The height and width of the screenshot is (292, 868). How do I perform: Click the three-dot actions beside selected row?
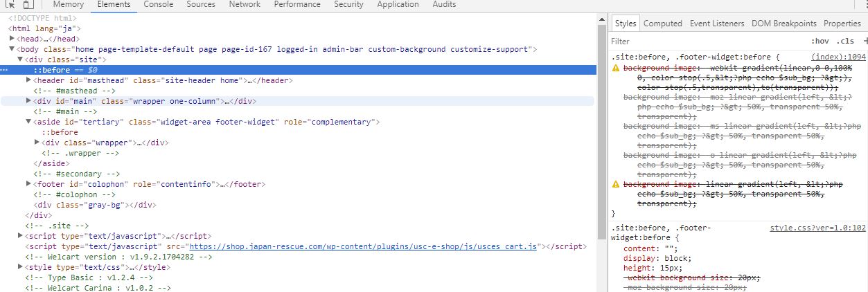(4, 70)
